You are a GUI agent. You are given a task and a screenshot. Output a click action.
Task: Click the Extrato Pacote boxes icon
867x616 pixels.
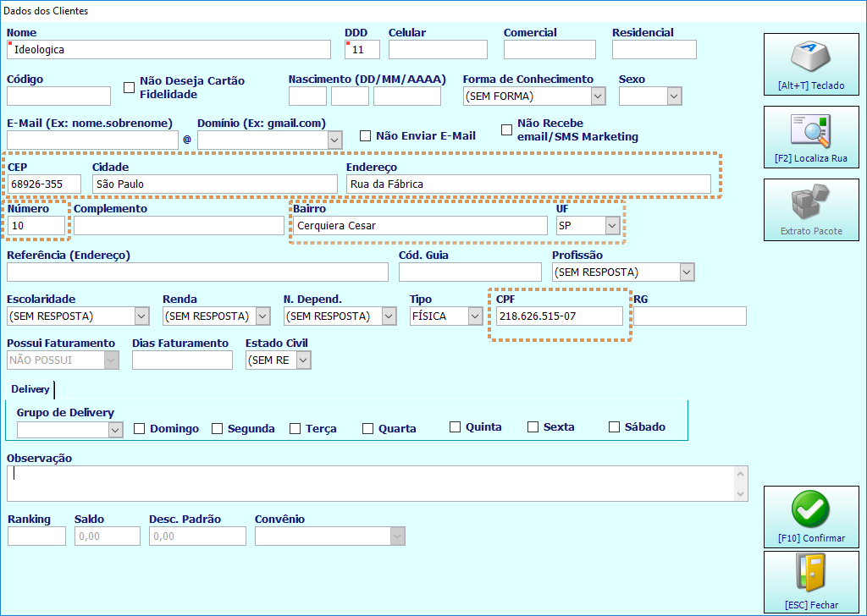[810, 202]
